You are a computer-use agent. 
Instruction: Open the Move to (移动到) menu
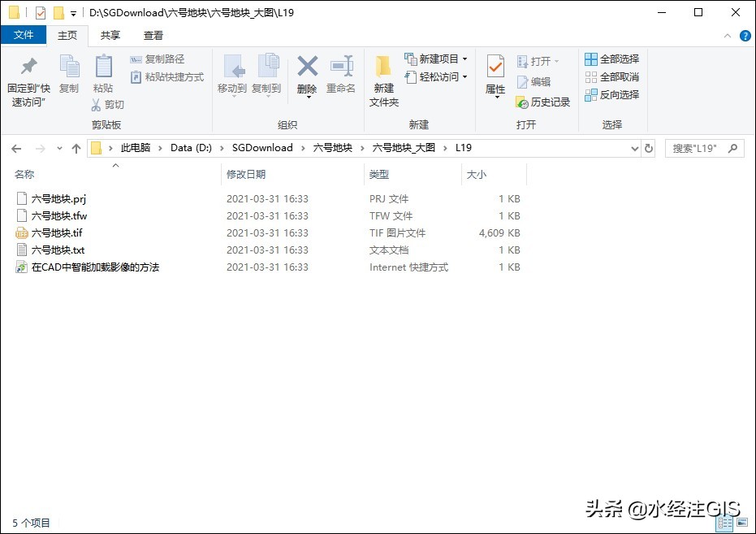tap(232, 76)
